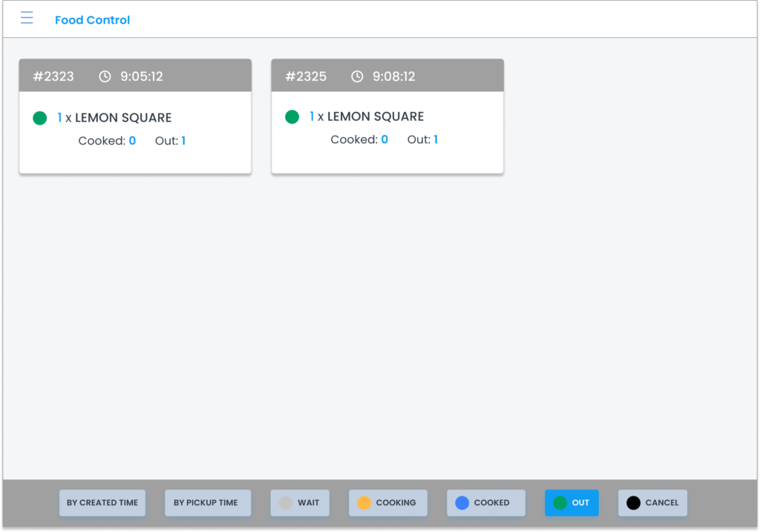Viewport: 760px width, 532px height.
Task: Sort orders by pickup time
Action: [206, 502]
